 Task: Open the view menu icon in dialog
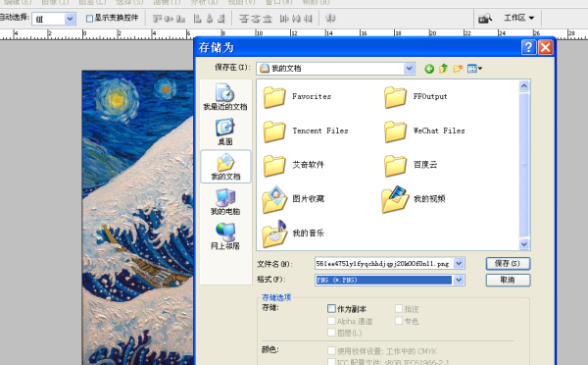point(474,69)
